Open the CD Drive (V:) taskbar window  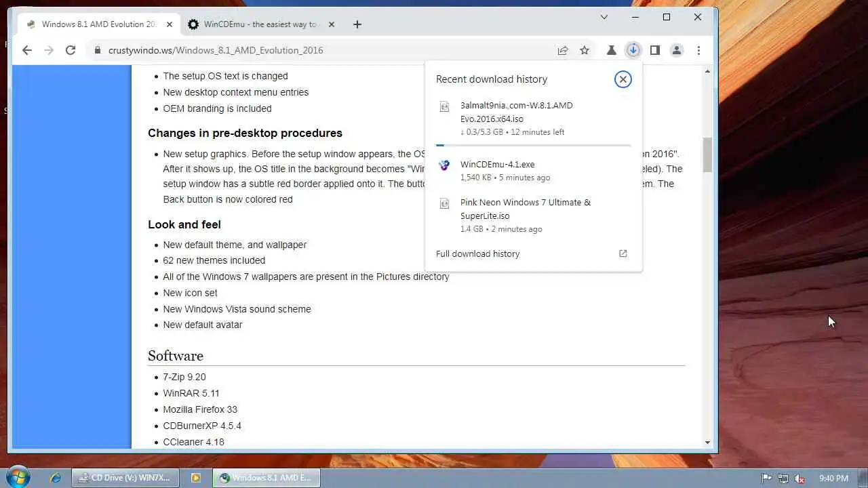coord(125,478)
